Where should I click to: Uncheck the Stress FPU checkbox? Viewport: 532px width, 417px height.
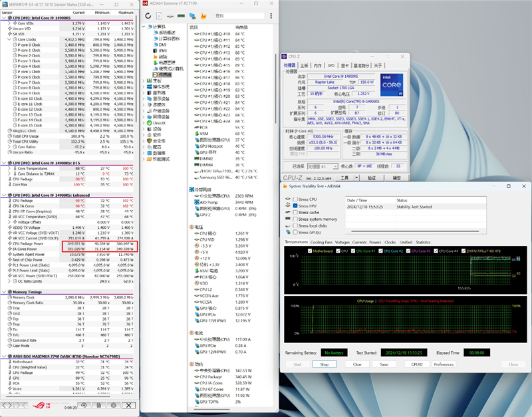295,206
